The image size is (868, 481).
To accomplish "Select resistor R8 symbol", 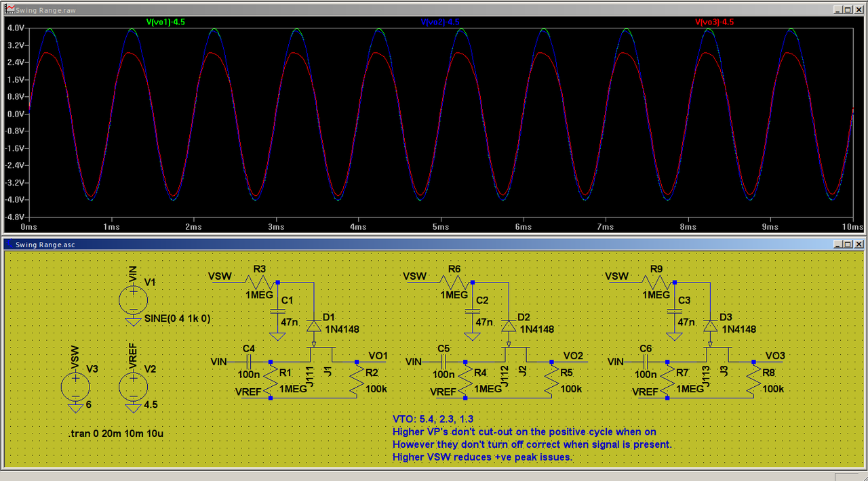I will pos(754,380).
